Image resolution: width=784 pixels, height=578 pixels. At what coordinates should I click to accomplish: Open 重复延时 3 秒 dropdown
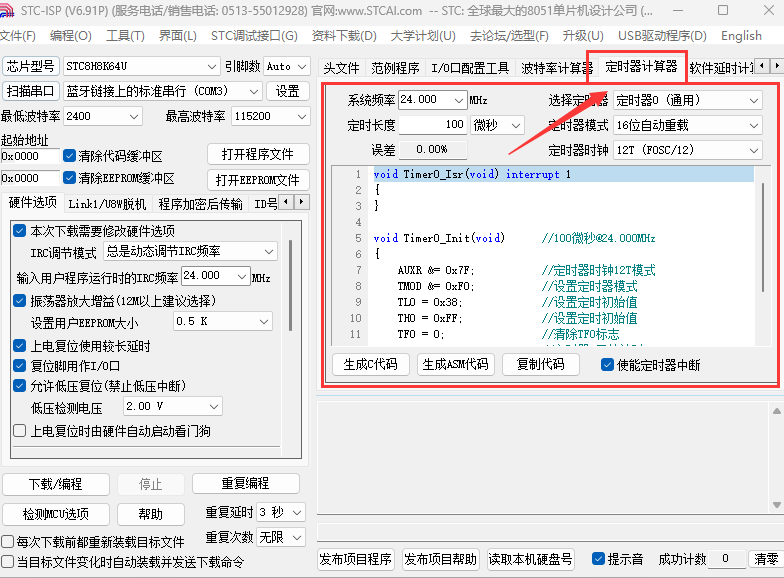pos(280,512)
